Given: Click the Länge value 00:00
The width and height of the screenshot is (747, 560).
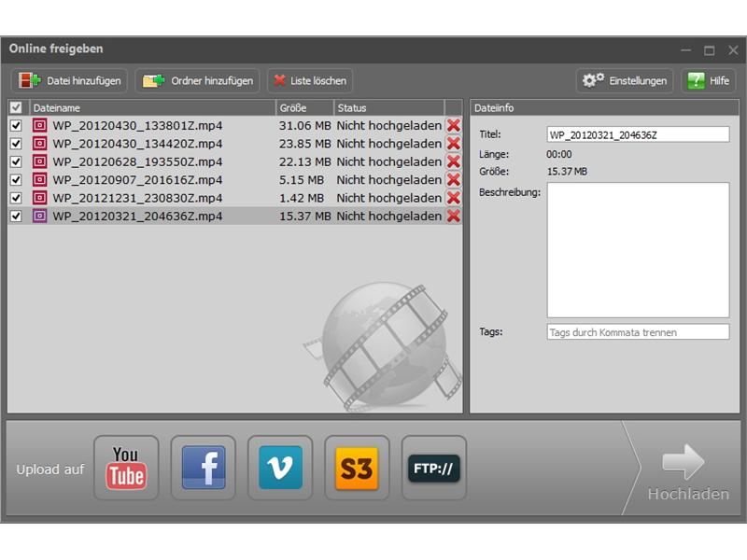Looking at the screenshot, I should [559, 154].
